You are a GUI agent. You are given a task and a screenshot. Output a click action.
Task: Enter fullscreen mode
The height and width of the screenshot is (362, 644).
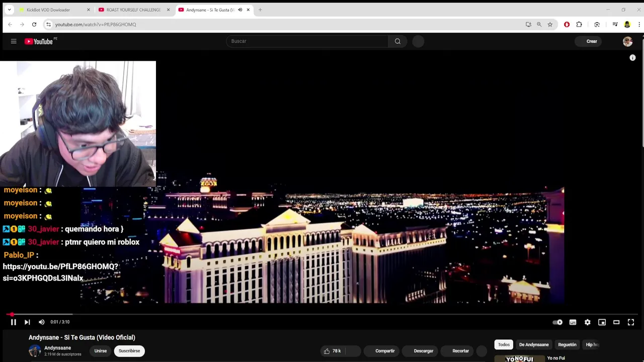pyautogui.click(x=631, y=322)
